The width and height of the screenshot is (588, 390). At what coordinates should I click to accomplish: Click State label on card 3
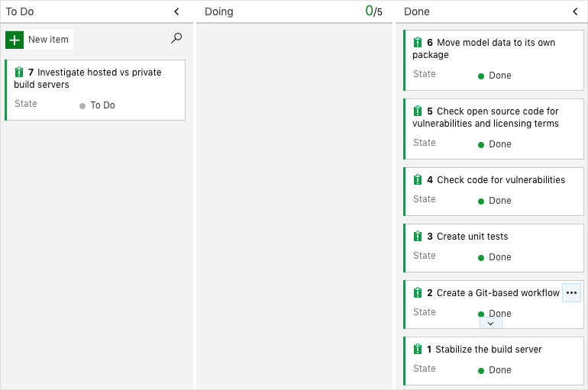[424, 256]
